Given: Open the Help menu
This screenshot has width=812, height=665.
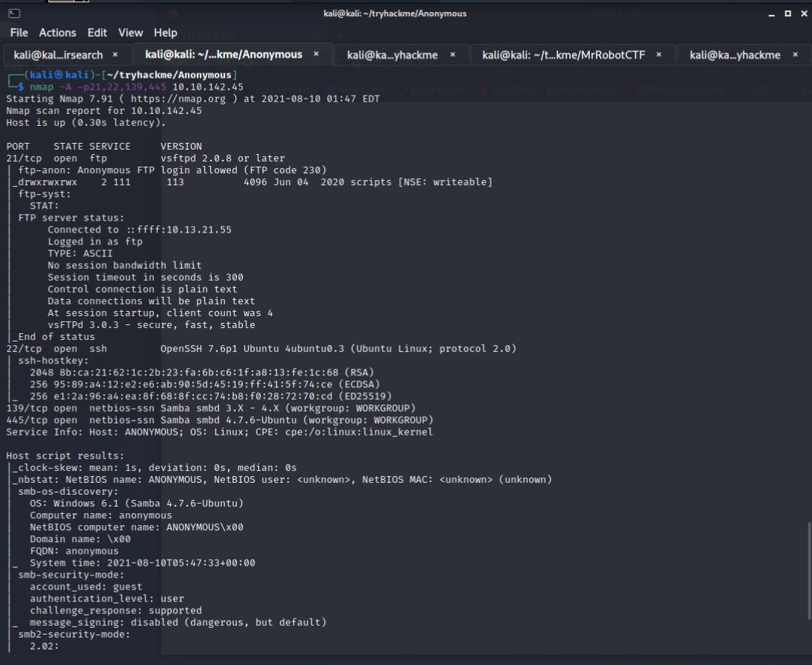Looking at the screenshot, I should tap(165, 33).
